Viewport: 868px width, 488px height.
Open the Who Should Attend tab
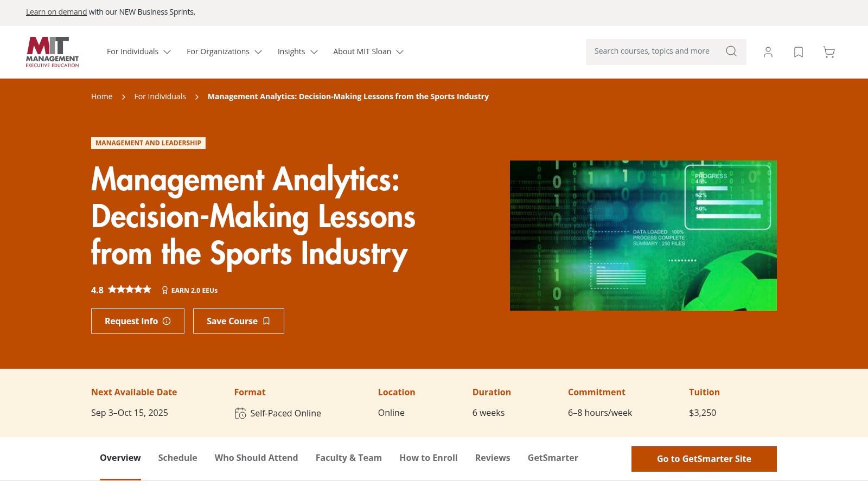pyautogui.click(x=256, y=458)
